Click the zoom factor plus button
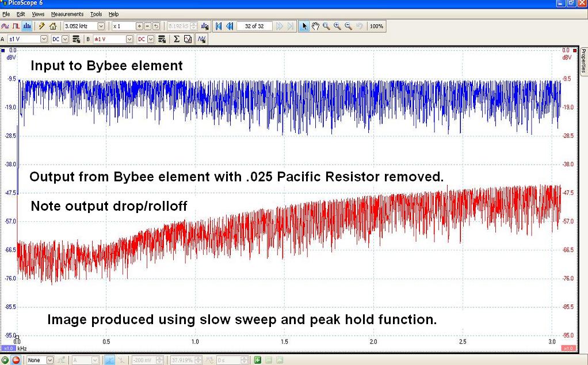This screenshot has width=588, height=365. (139, 26)
